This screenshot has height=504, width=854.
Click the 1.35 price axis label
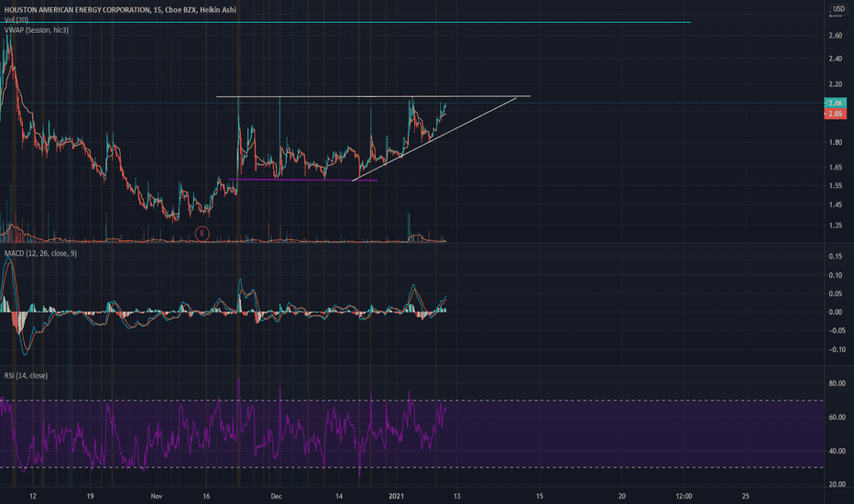835,225
